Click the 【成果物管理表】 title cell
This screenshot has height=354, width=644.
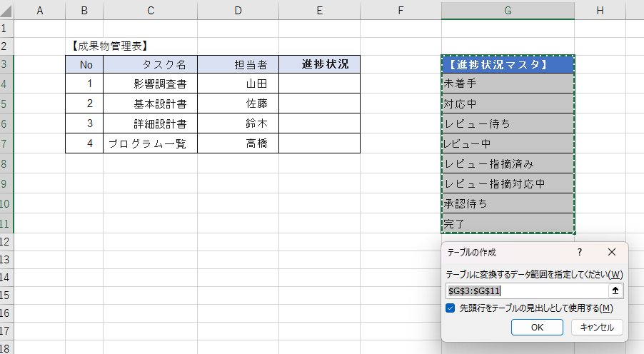[x=109, y=46]
